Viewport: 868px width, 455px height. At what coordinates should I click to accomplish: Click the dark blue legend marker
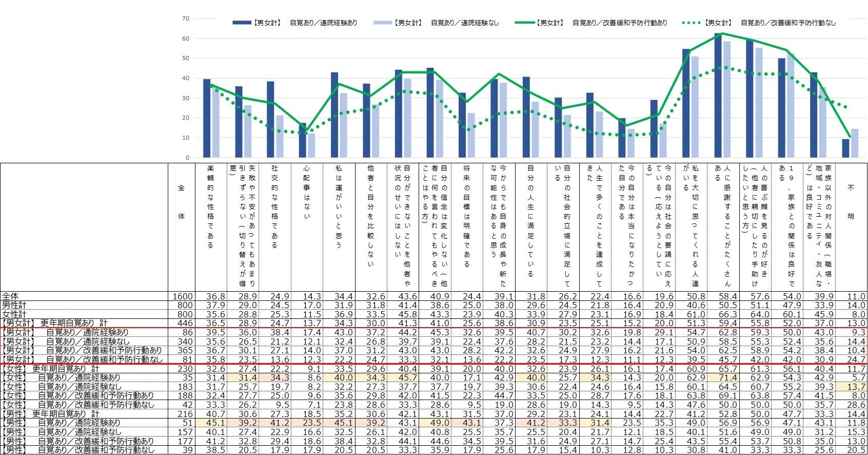241,23
